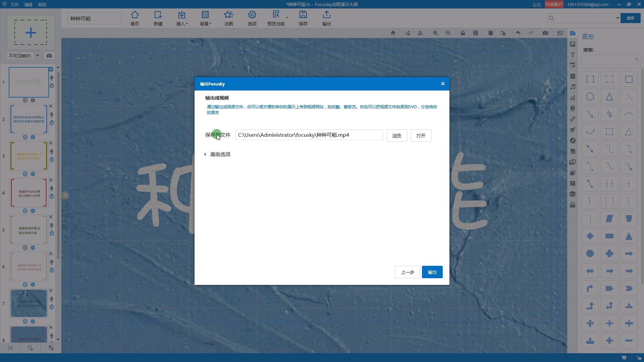Click the 上一步 previous step button
This screenshot has width=644, height=362.
(x=408, y=272)
